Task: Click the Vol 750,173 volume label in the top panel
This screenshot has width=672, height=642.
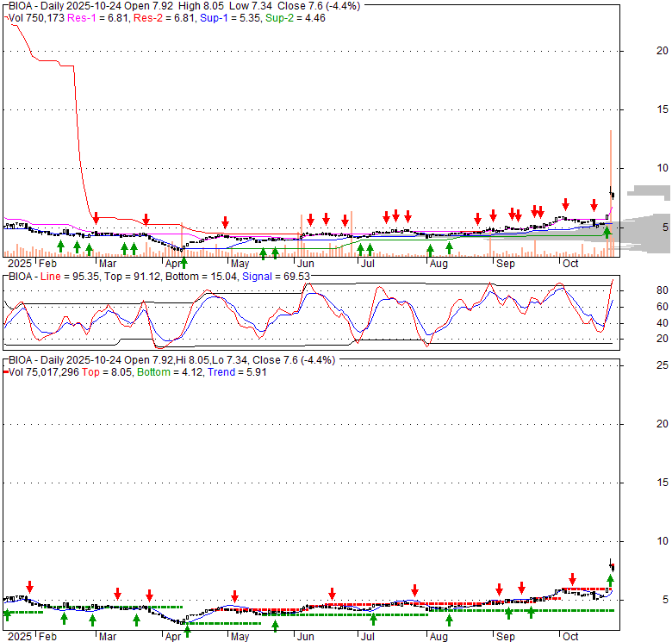Action: [x=35, y=16]
